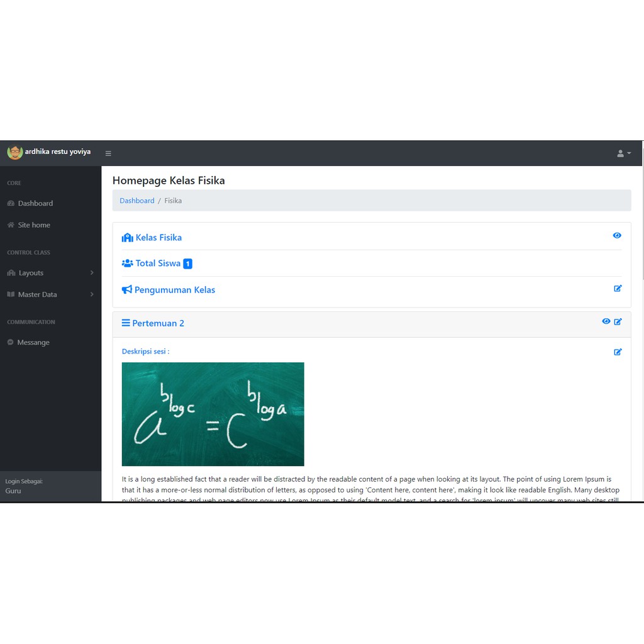Click the Layouts chevron arrow
The image size is (644, 644).
92,273
